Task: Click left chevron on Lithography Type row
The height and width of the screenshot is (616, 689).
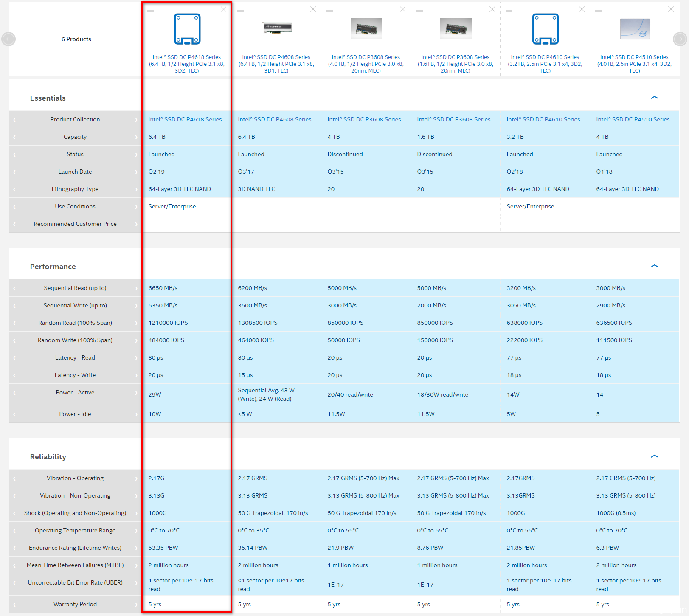Action: [x=14, y=189]
